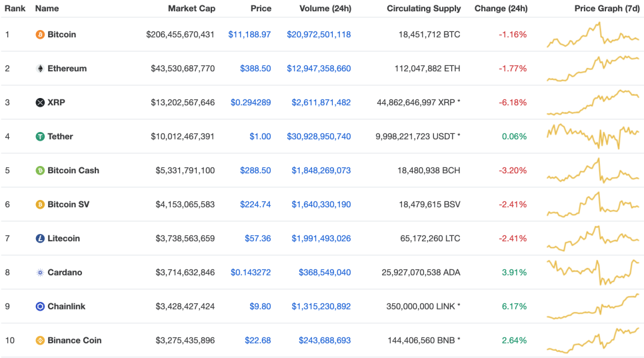Sort by Name column header
Viewport: 644px width, 358px height.
pos(47,8)
